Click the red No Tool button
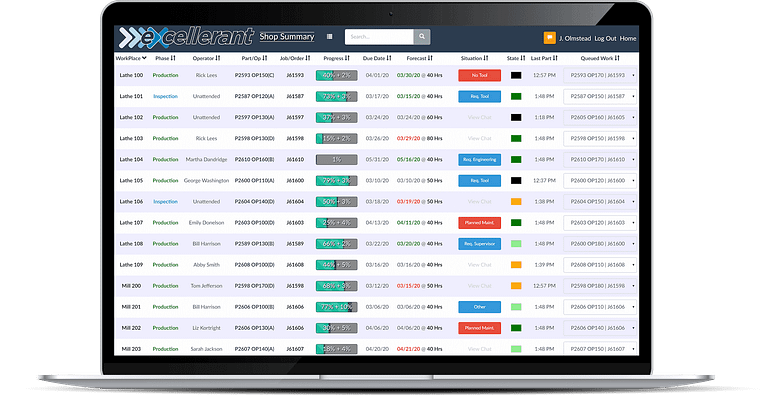 tap(480, 75)
